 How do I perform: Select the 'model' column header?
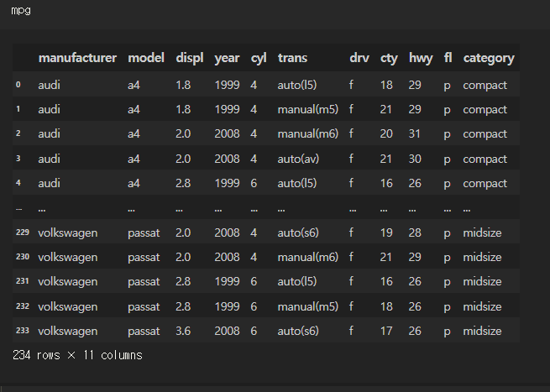click(x=146, y=58)
